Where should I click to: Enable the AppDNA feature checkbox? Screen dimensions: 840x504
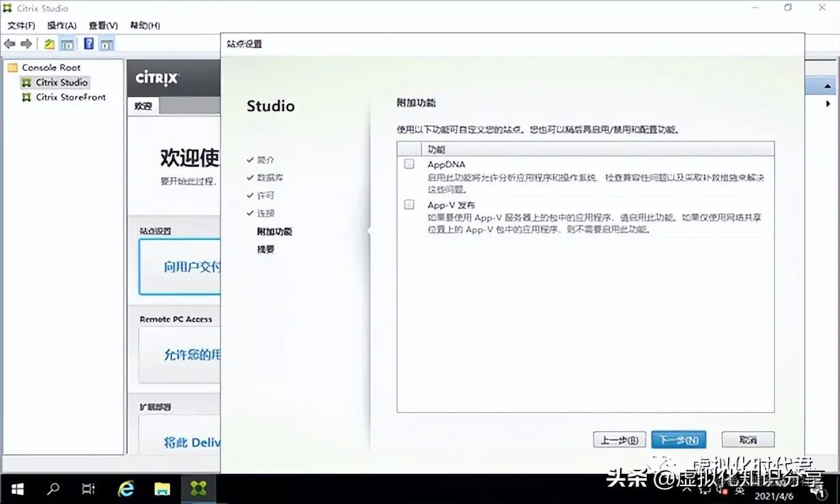(409, 163)
